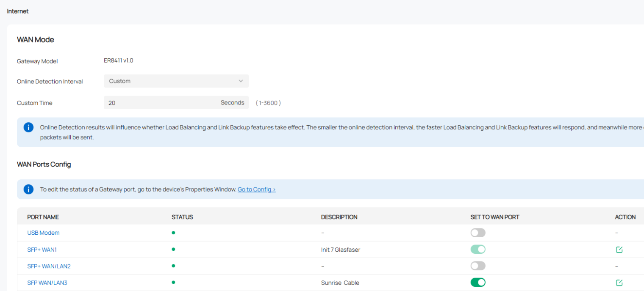Click info icon beside Gateway port notice
This screenshot has width=644, height=291.
click(28, 189)
